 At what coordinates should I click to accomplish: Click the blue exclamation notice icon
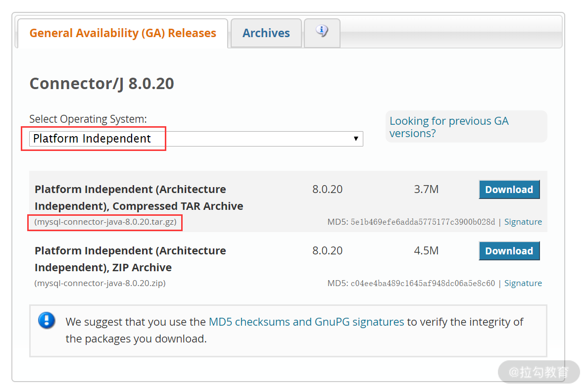tap(47, 321)
